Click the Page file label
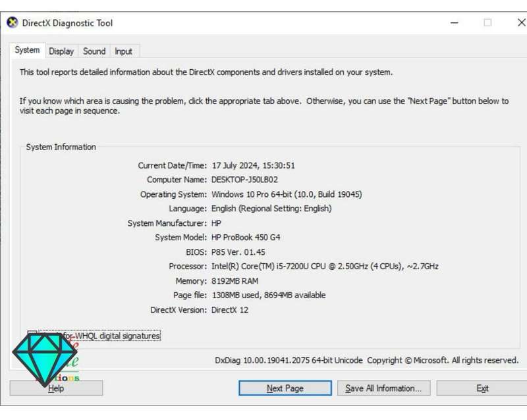The image size is (527, 420). click(190, 295)
